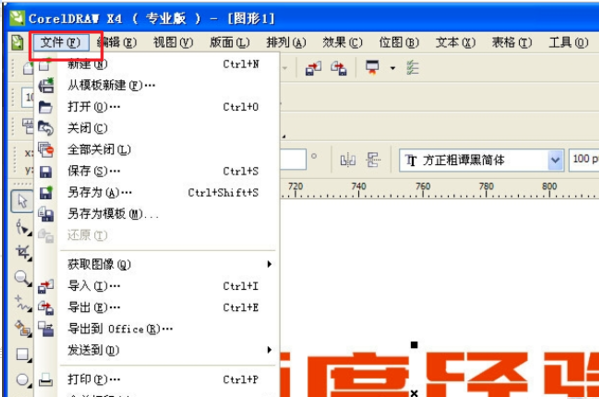Open the 编辑(E) menu
This screenshot has height=399, width=599.
point(117,42)
